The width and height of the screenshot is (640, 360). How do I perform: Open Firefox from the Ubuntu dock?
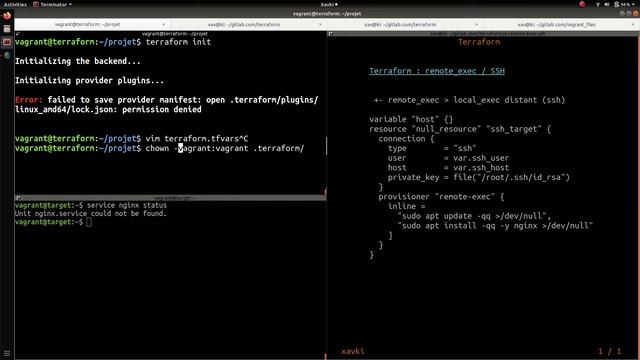click(7, 16)
